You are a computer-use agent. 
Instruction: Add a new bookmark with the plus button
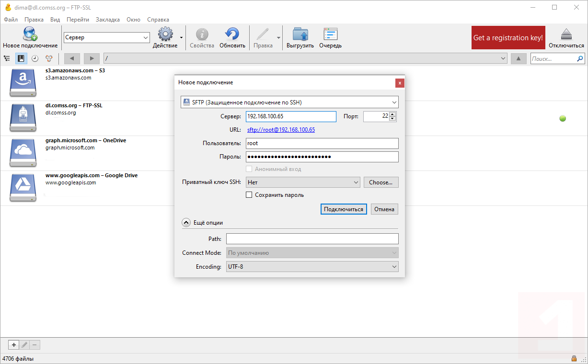[14, 345]
